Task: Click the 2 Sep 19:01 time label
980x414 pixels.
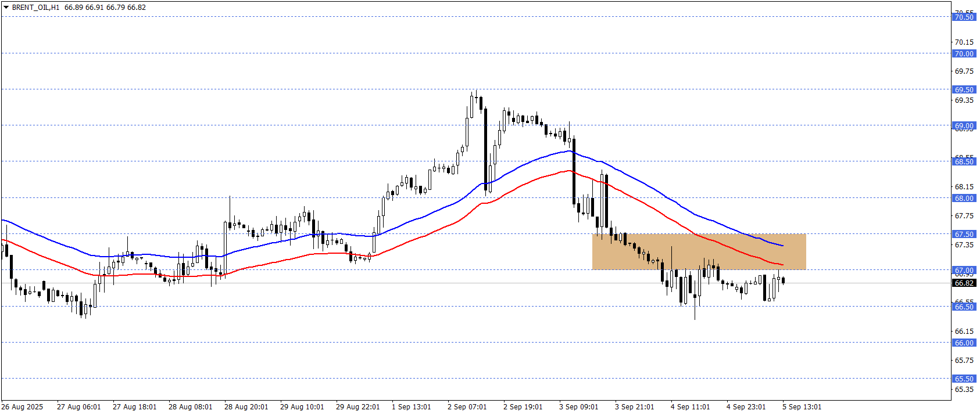Action: 523,407
